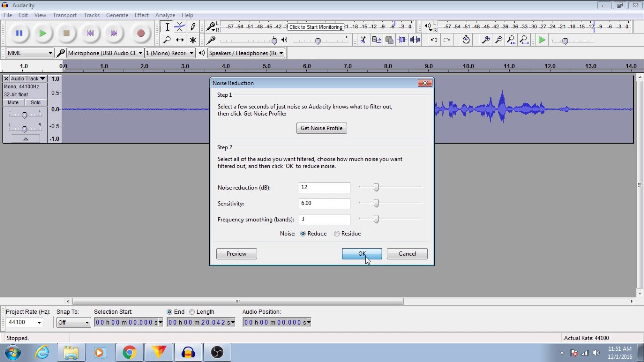Click the Undo arrow icon

point(434,40)
